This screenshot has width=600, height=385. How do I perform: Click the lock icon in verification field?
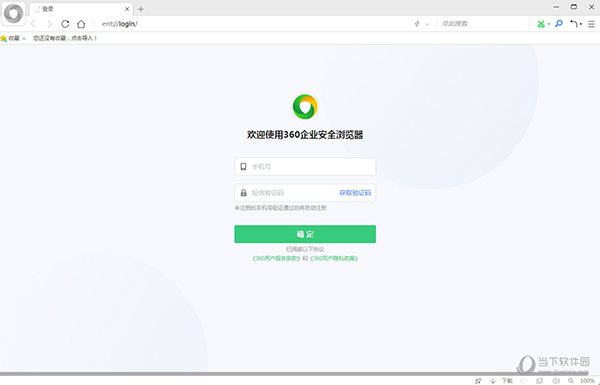click(x=243, y=192)
